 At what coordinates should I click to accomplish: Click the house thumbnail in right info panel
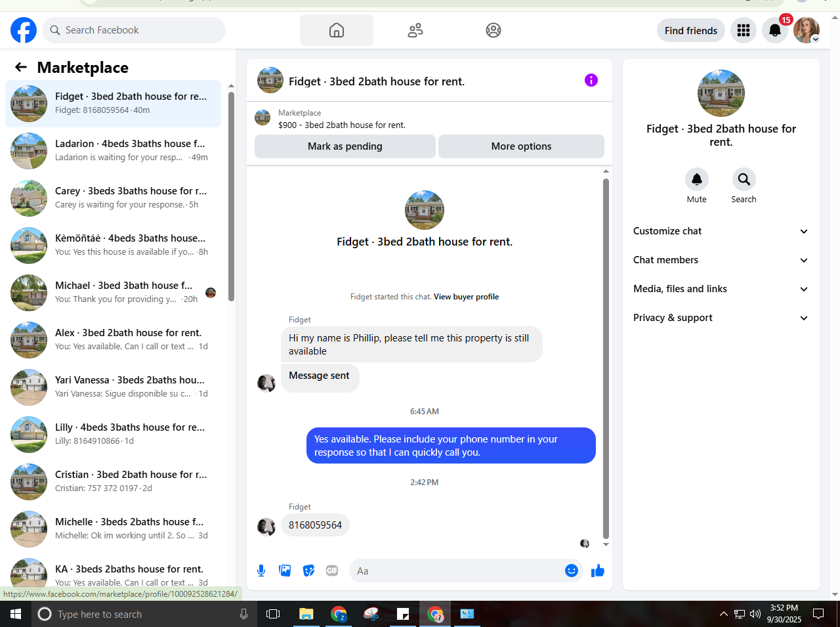pyautogui.click(x=721, y=93)
